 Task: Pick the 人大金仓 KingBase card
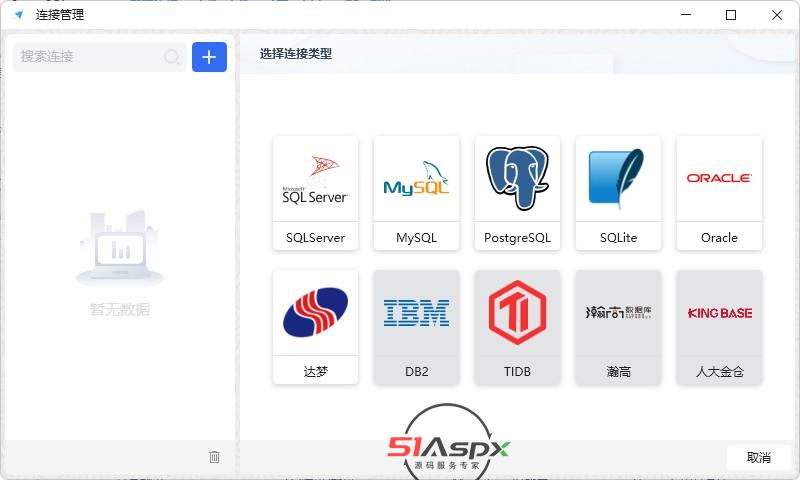click(x=719, y=327)
